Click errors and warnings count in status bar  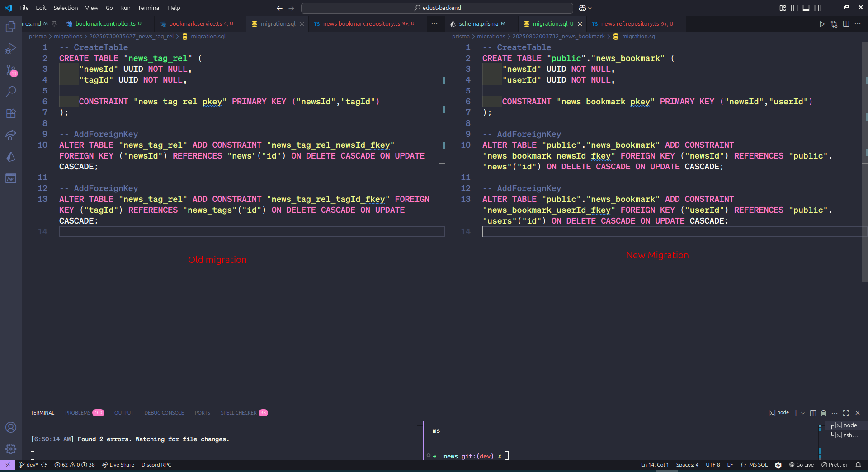click(75, 465)
